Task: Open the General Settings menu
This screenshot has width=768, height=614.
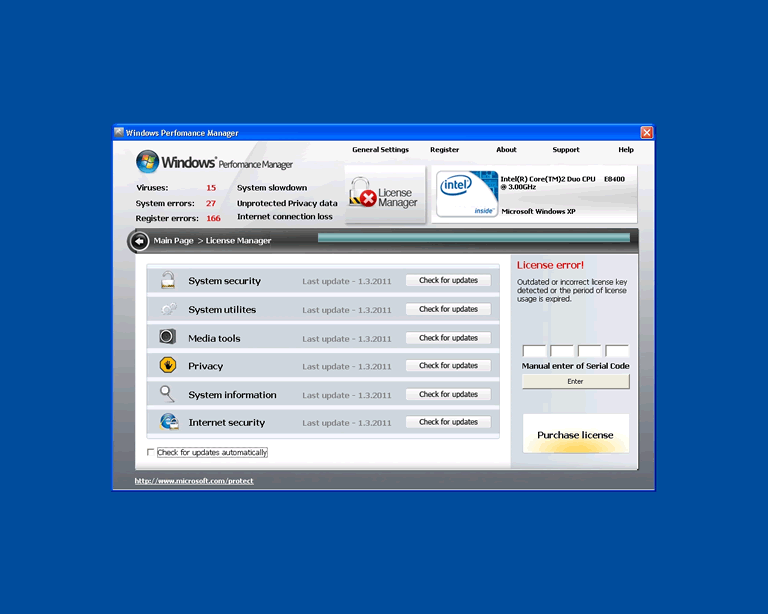Action: tap(380, 150)
